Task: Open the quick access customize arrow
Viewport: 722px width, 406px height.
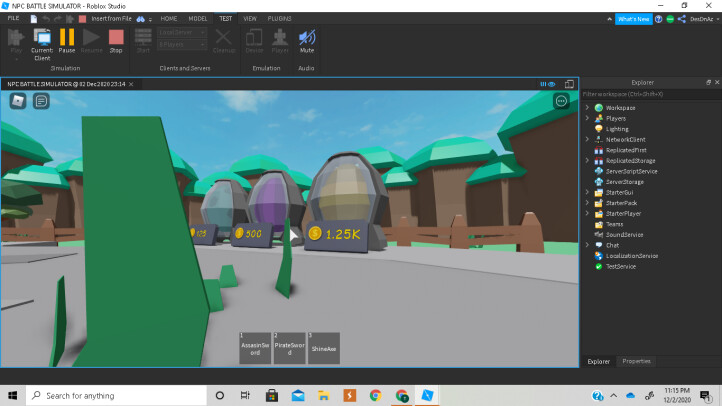Action: [150, 19]
